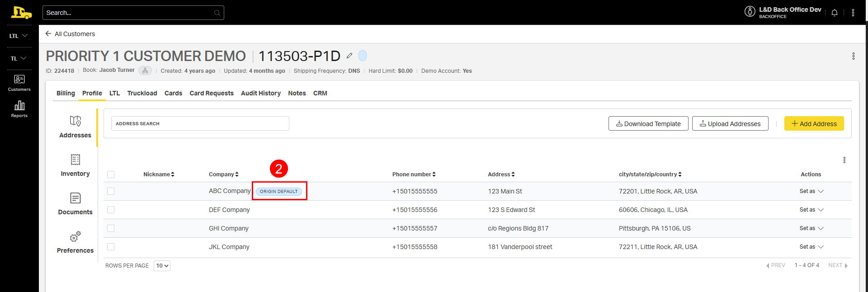Check the JKL Company row checkbox
The image size is (868, 292).
pyautogui.click(x=111, y=247)
